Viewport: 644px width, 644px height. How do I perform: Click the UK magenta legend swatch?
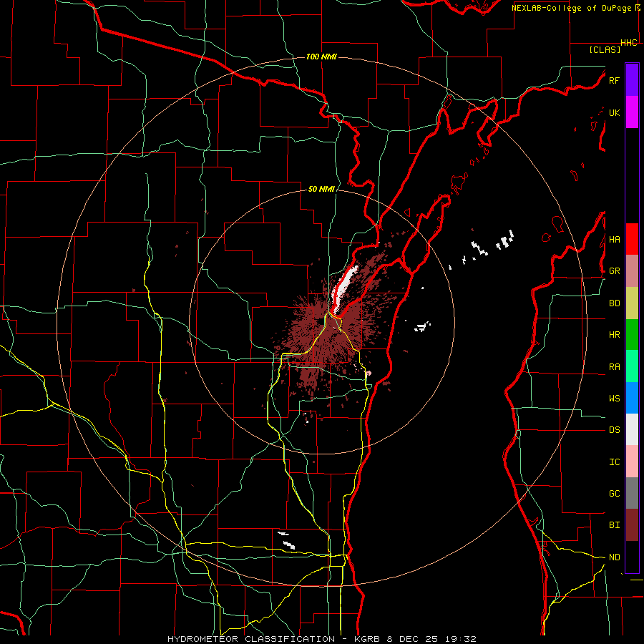click(632, 112)
